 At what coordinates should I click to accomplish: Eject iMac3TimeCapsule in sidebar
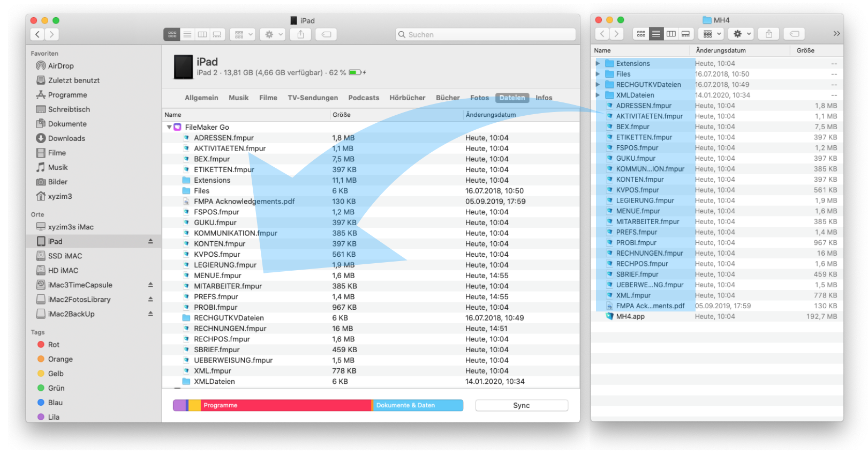(150, 285)
